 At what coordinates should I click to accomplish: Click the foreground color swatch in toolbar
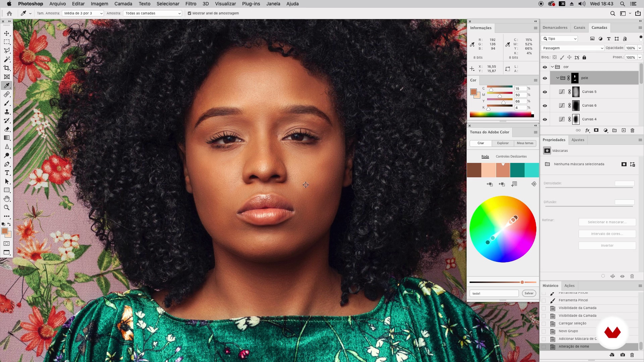click(5, 231)
